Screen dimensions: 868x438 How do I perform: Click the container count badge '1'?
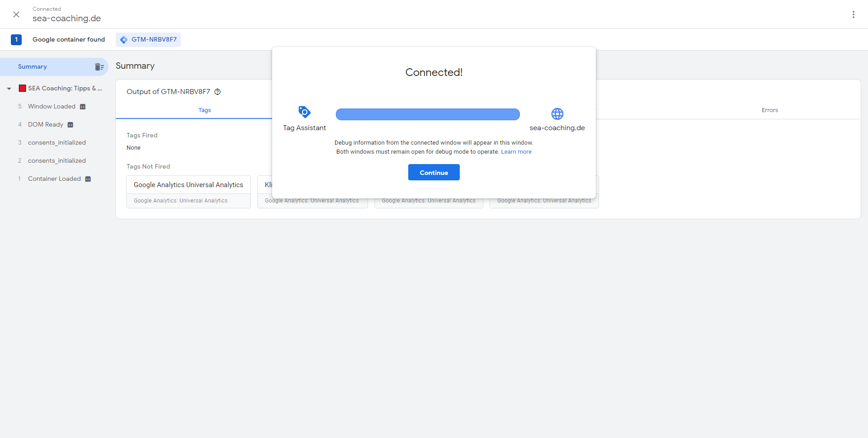[x=16, y=40]
